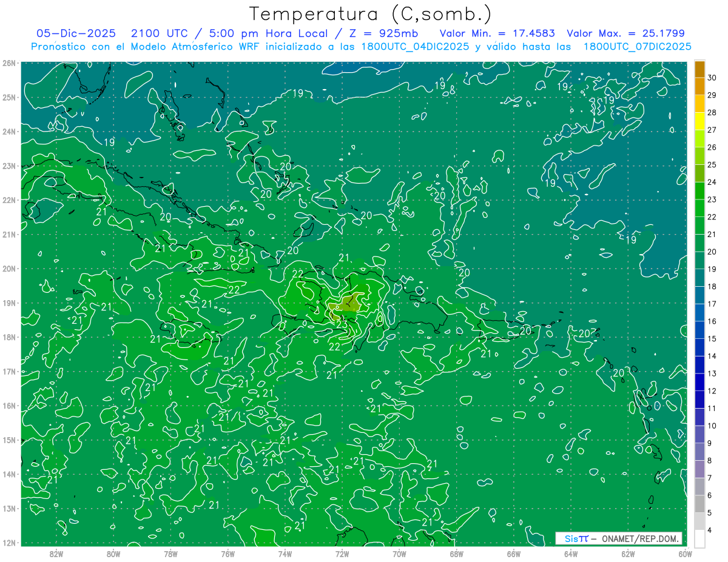This screenshot has height=562, width=728.
Task: Click the "12N" latitude axis label
Action: [x=8, y=543]
